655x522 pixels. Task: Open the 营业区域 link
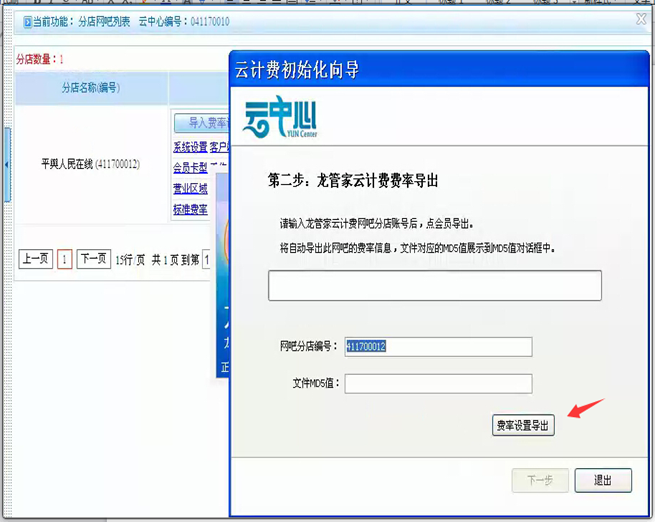(190, 189)
